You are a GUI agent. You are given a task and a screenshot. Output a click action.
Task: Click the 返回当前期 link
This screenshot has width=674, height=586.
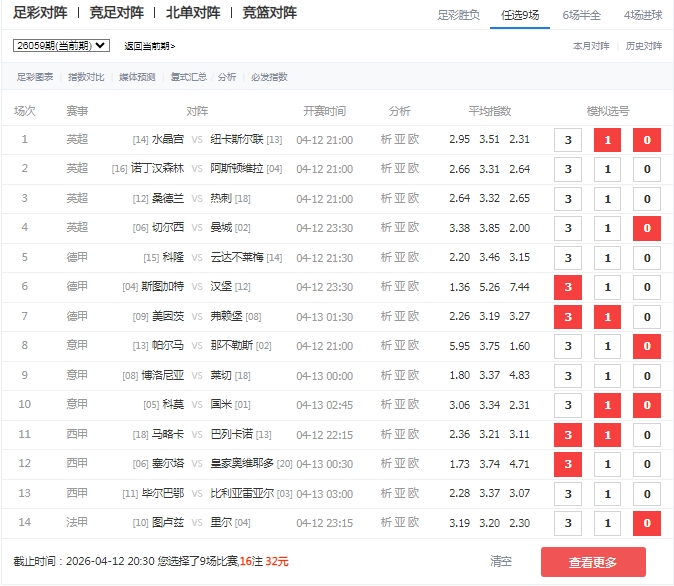tap(149, 46)
